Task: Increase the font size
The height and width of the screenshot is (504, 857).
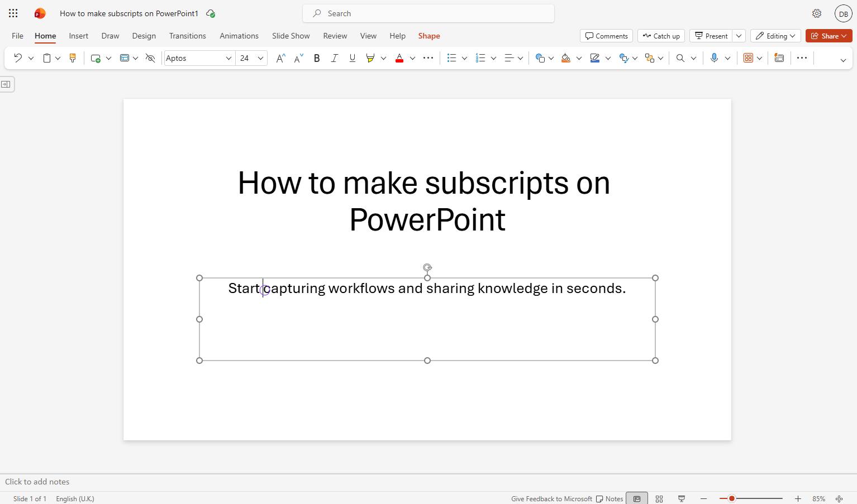Action: (x=281, y=58)
